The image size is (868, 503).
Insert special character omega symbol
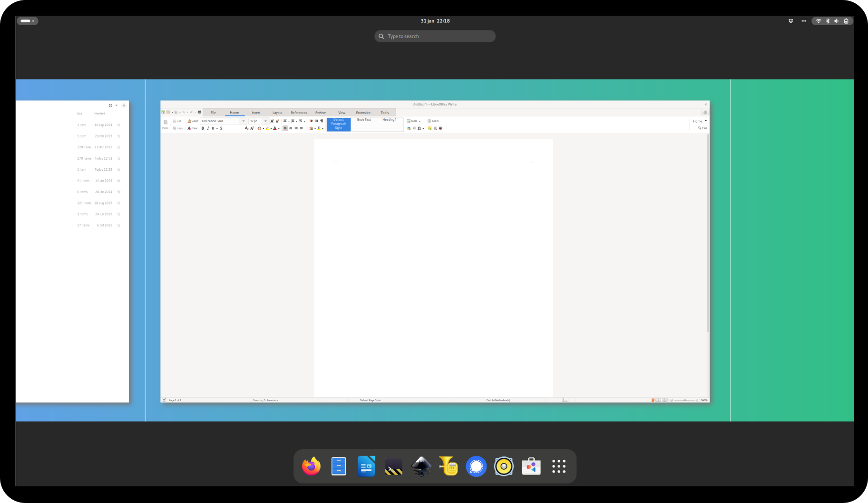tap(419, 128)
